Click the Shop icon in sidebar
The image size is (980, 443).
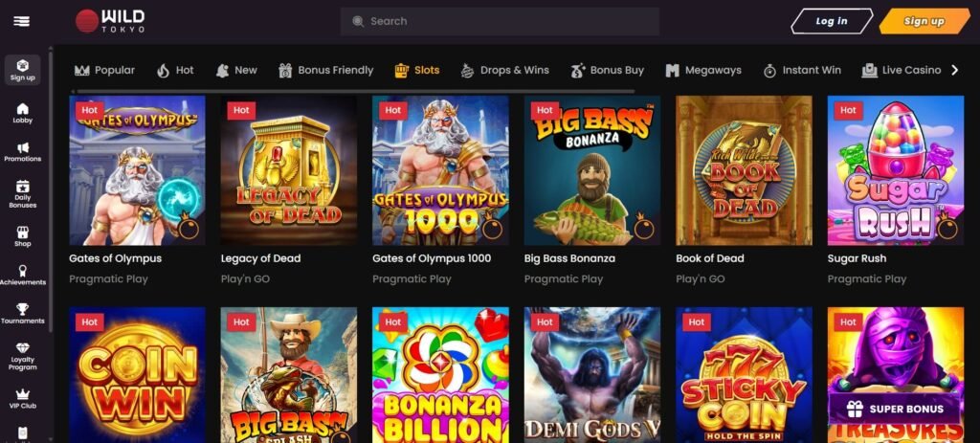23,233
